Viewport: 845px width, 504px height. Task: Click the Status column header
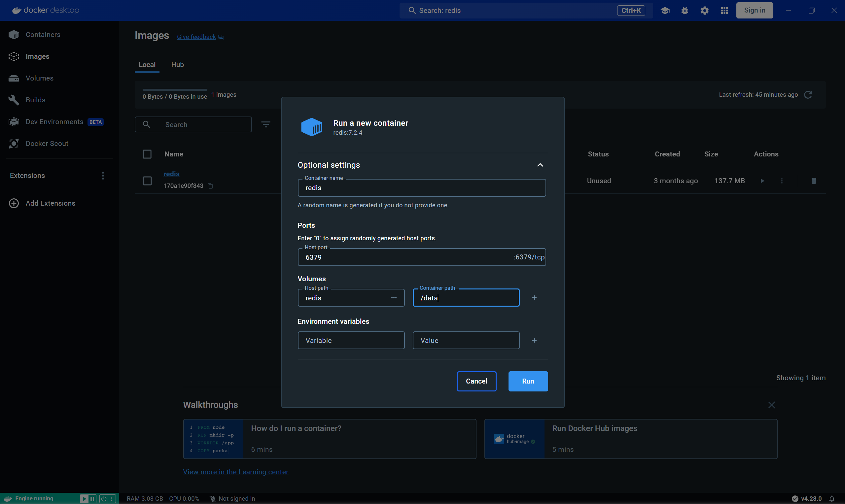598,154
